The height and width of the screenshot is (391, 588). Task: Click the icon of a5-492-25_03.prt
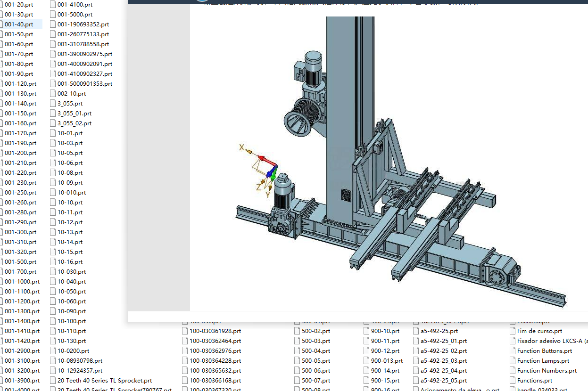pos(416,360)
